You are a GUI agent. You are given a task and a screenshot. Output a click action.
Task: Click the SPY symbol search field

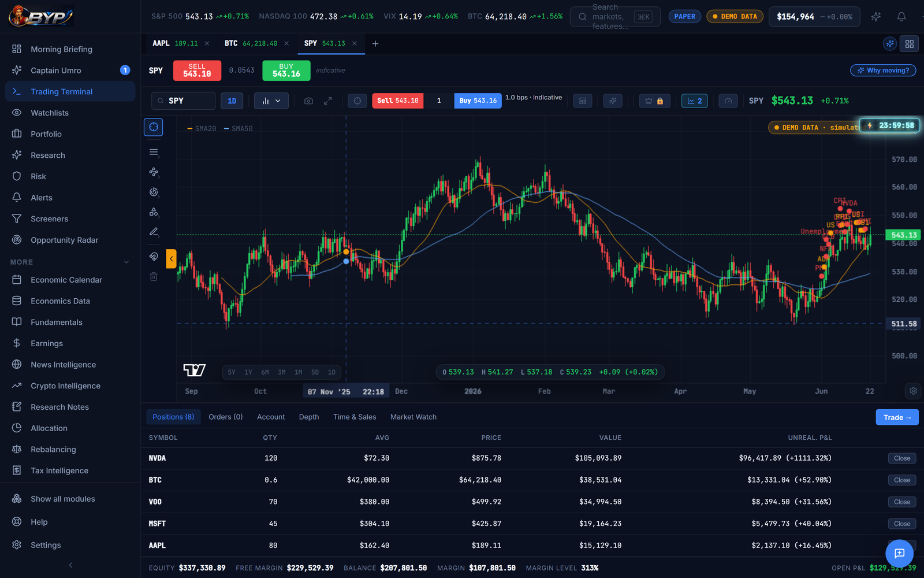(x=184, y=101)
